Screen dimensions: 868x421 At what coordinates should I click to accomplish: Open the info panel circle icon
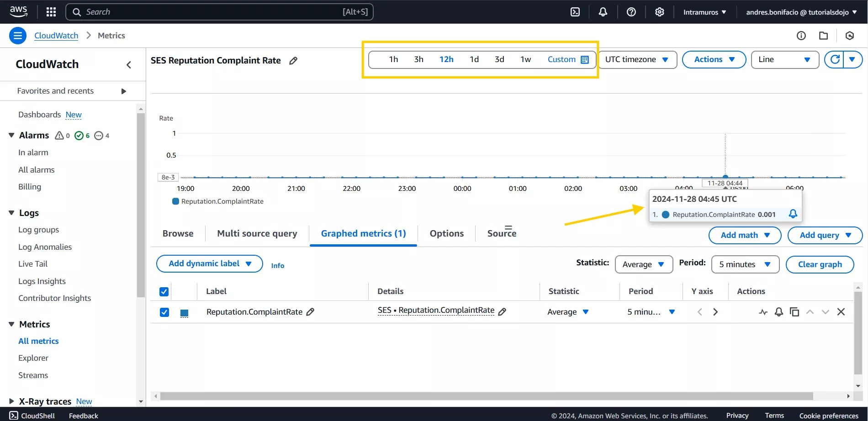pyautogui.click(x=801, y=36)
